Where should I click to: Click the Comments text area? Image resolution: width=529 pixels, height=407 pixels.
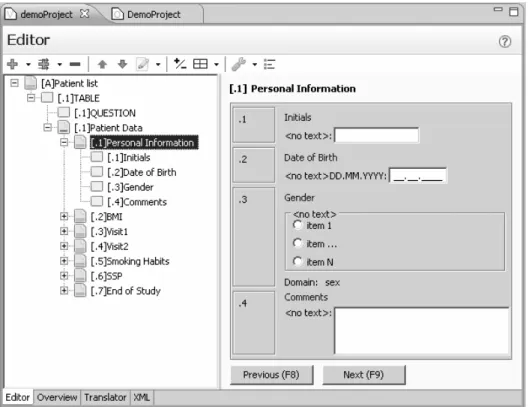(422, 330)
